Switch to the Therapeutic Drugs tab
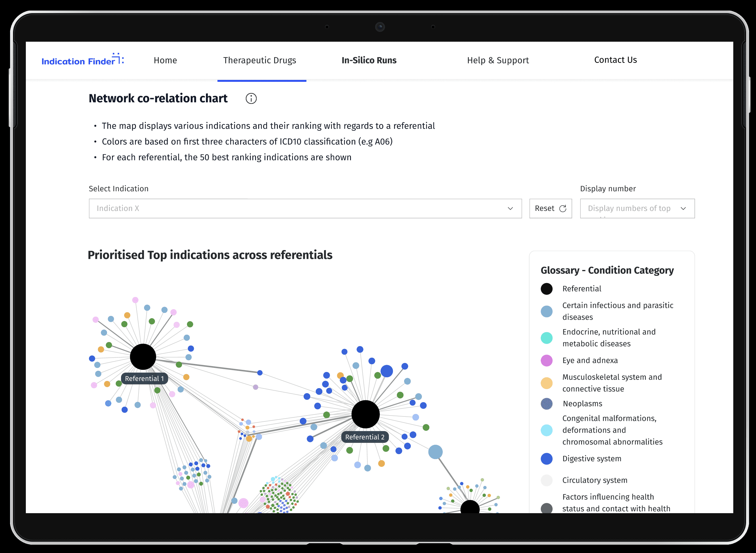Image resolution: width=756 pixels, height=553 pixels. (259, 60)
